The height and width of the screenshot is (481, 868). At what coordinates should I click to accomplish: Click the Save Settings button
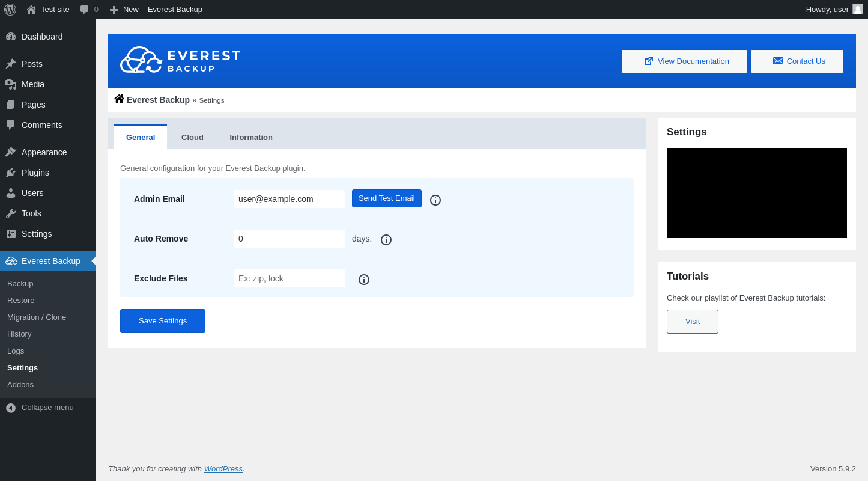click(163, 321)
